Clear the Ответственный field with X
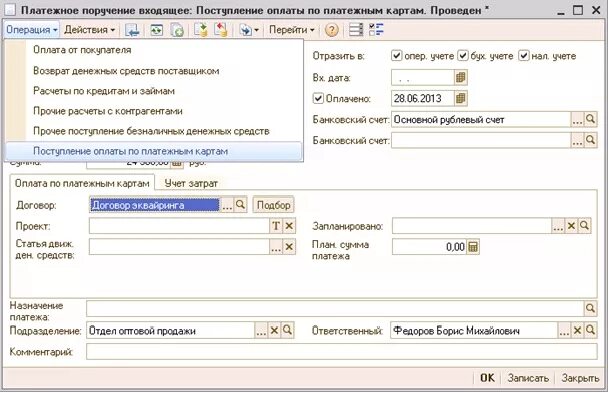Screen dimensions: 608x393 coord(577,331)
